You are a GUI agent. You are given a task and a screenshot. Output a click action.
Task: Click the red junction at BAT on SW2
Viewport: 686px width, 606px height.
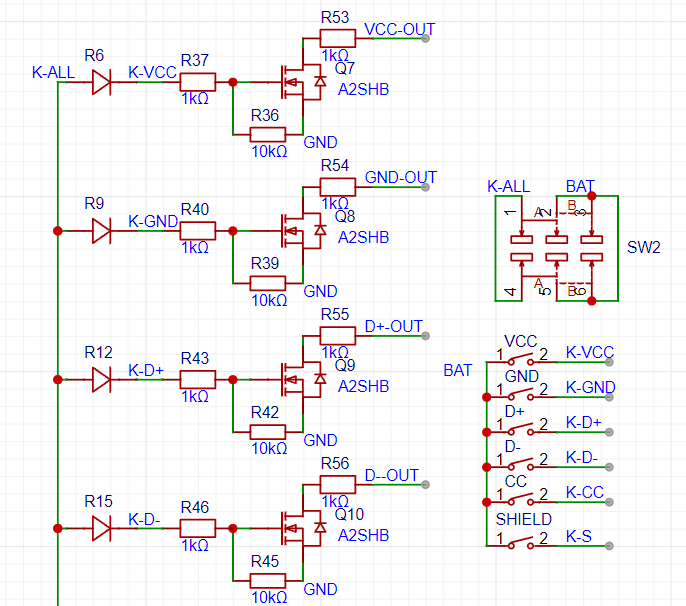coord(592,196)
